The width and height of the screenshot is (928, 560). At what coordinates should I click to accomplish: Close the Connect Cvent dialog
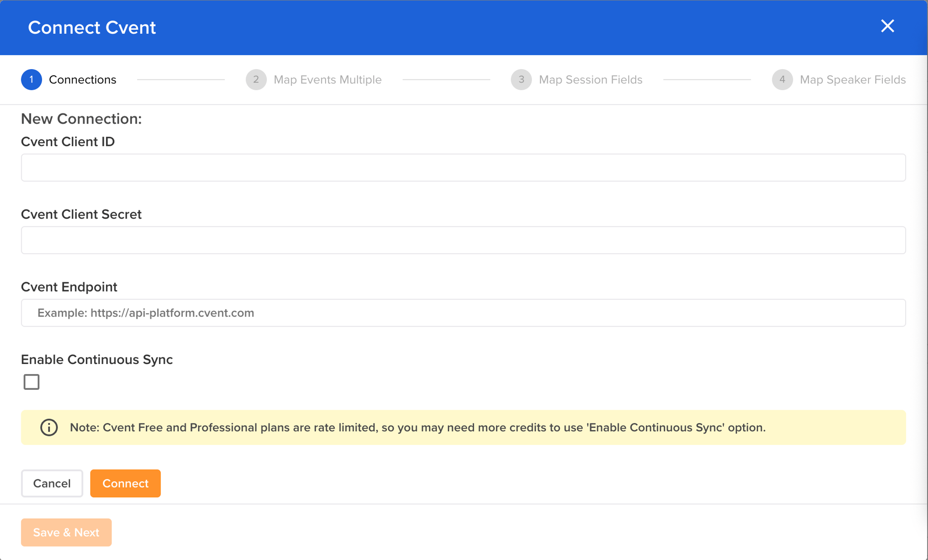(x=887, y=26)
